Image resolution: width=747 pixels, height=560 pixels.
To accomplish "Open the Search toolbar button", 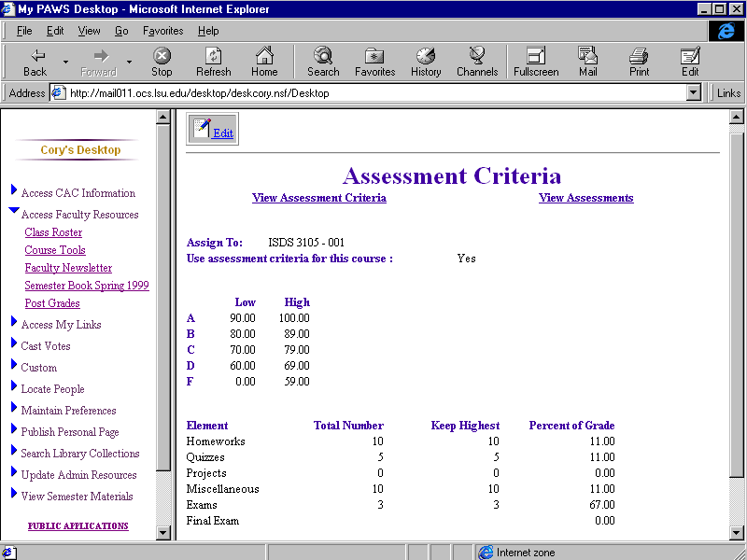I will click(x=323, y=63).
